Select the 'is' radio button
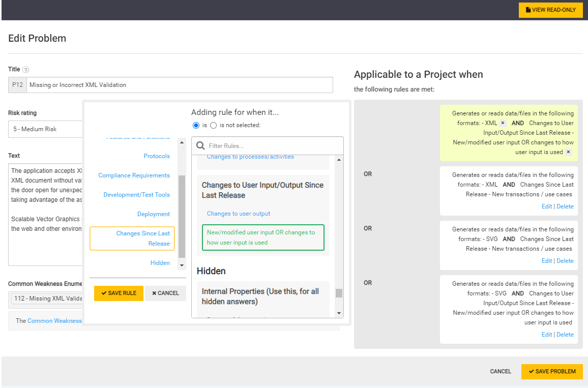The width and height of the screenshot is (588, 388). pyautogui.click(x=196, y=125)
